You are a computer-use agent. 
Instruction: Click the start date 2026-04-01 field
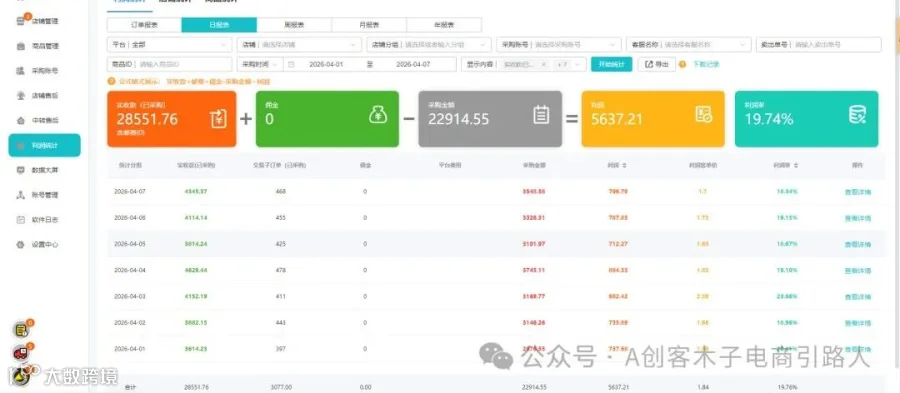(x=326, y=64)
